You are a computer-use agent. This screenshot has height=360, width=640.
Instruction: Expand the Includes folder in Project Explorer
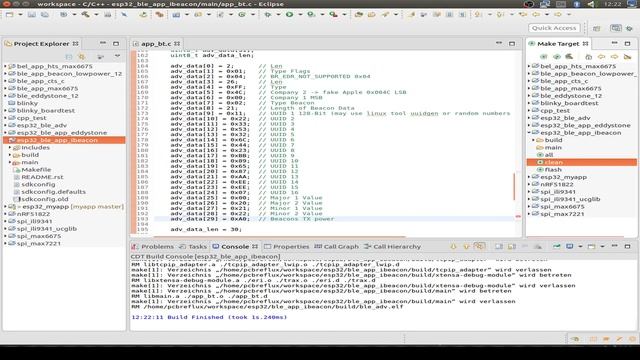point(10,147)
